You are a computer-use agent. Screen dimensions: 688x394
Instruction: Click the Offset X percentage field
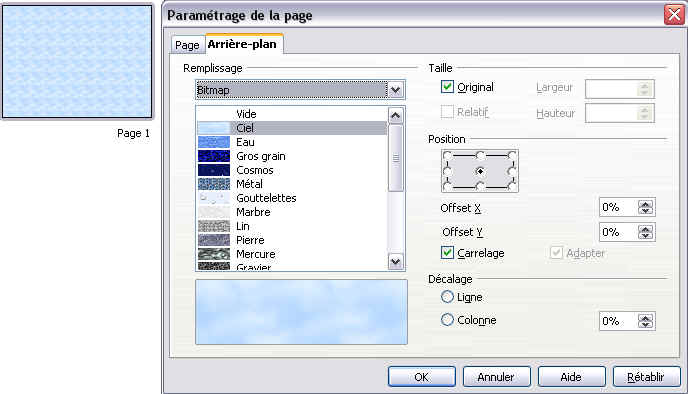[x=618, y=207]
